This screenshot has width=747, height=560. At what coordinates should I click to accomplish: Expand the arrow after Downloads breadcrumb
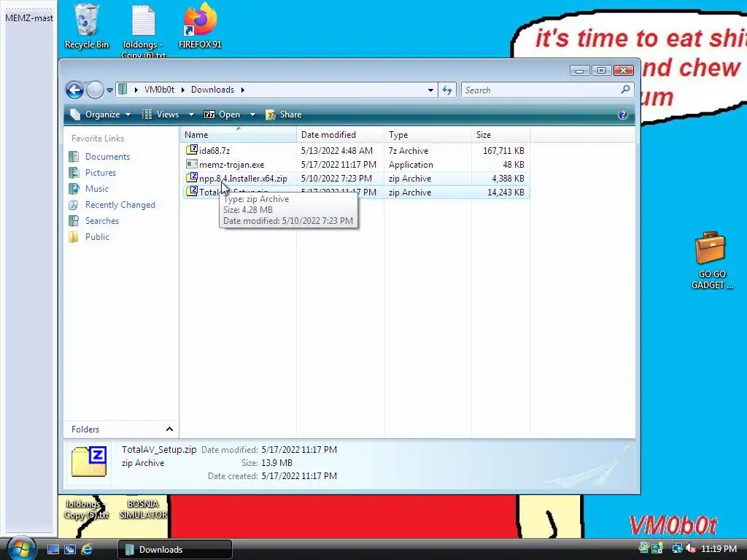coord(242,90)
